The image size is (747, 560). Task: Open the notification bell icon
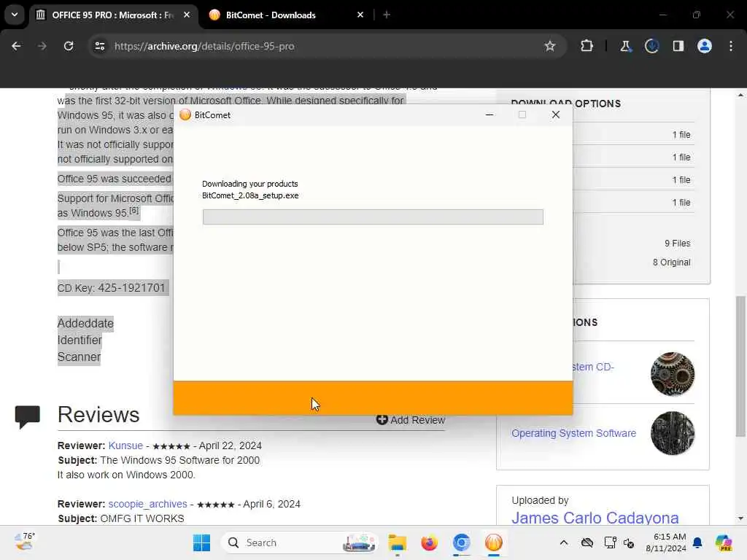coord(697,542)
